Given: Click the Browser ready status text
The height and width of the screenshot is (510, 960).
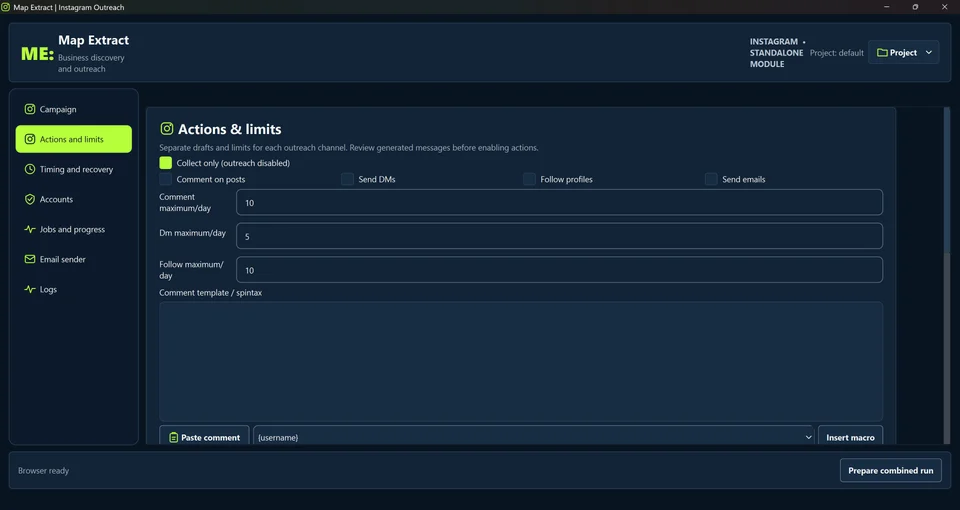Looking at the screenshot, I should 43,470.
